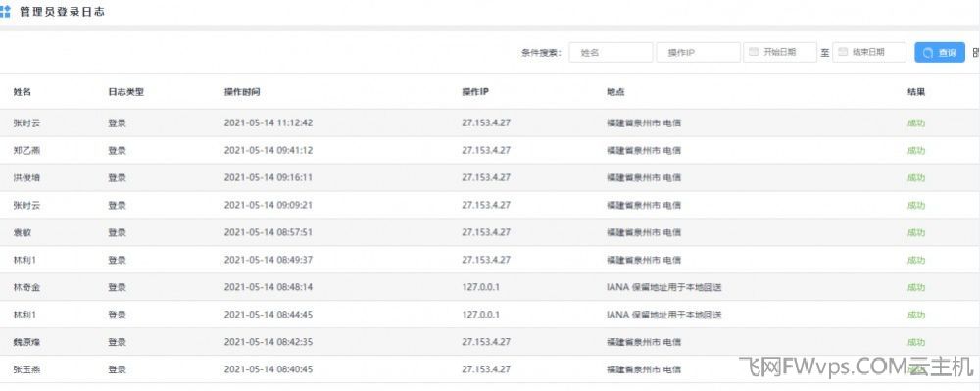Click the 操作IP column header
Screen dimensions: 980x391
click(x=475, y=92)
